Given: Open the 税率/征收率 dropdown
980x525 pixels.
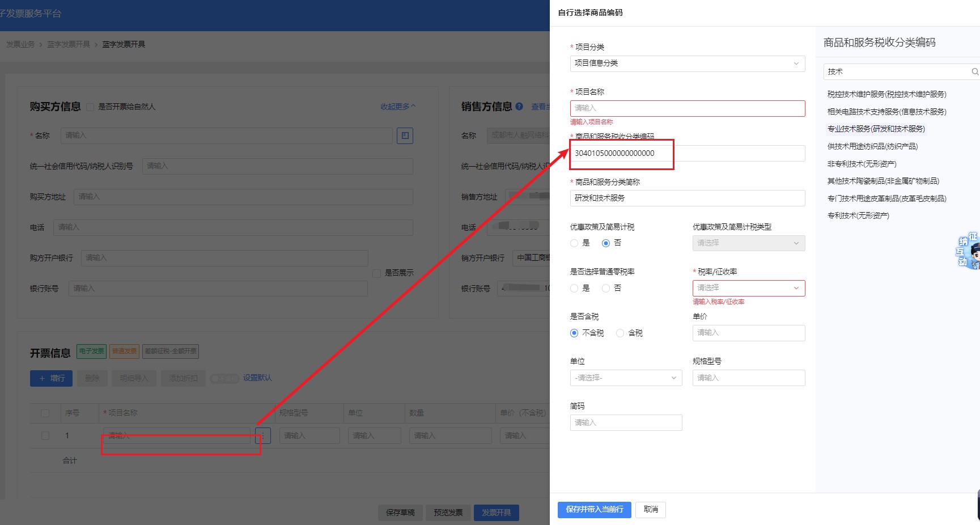Looking at the screenshot, I should (x=749, y=288).
